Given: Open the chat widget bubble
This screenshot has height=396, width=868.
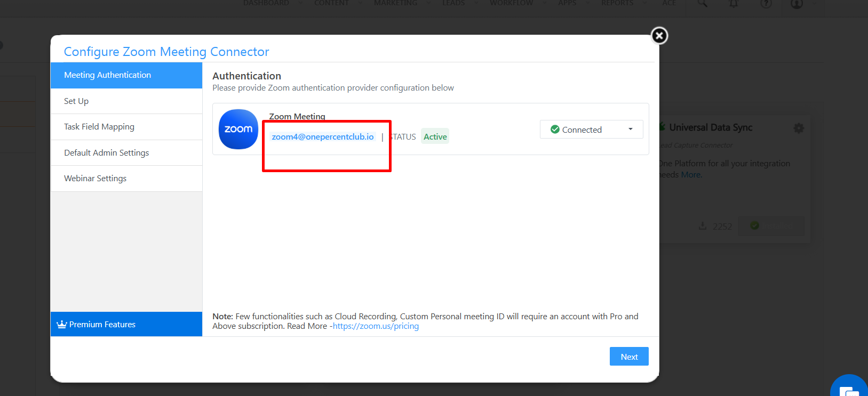Looking at the screenshot, I should pyautogui.click(x=849, y=389).
